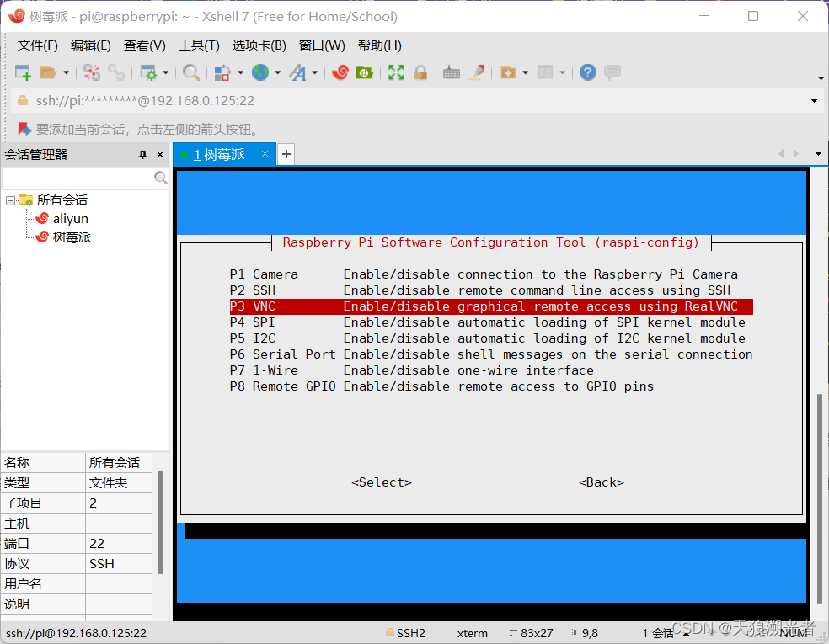
Task: Click the red bookmark add-session arrow icon
Action: pos(24,129)
